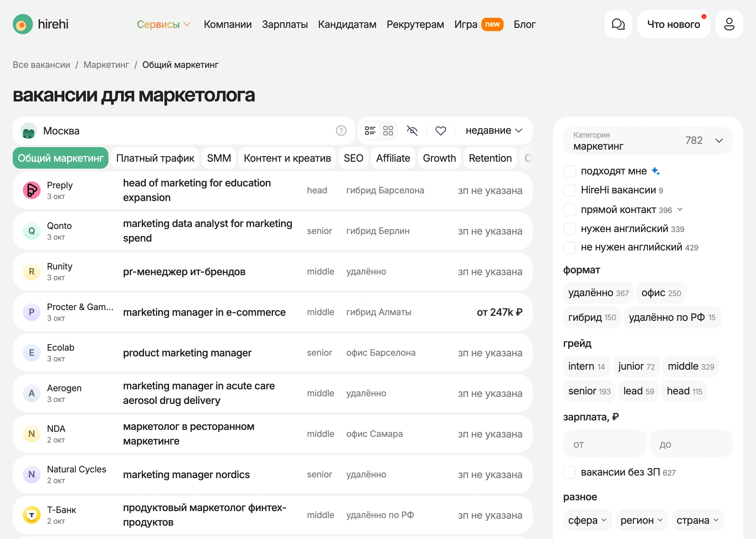756x539 pixels.
Task: Open the user profile icon
Action: tap(729, 24)
